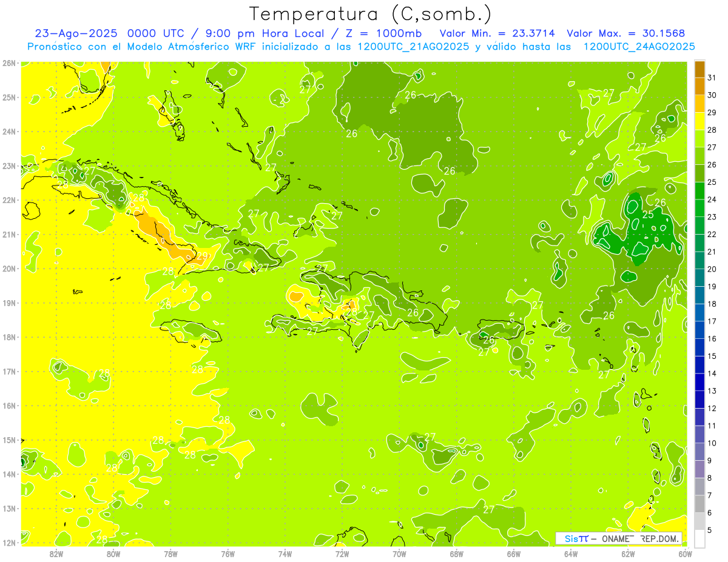728x562 pixels.
Task: Click the 62W longitude axis label
Action: pyautogui.click(x=628, y=554)
